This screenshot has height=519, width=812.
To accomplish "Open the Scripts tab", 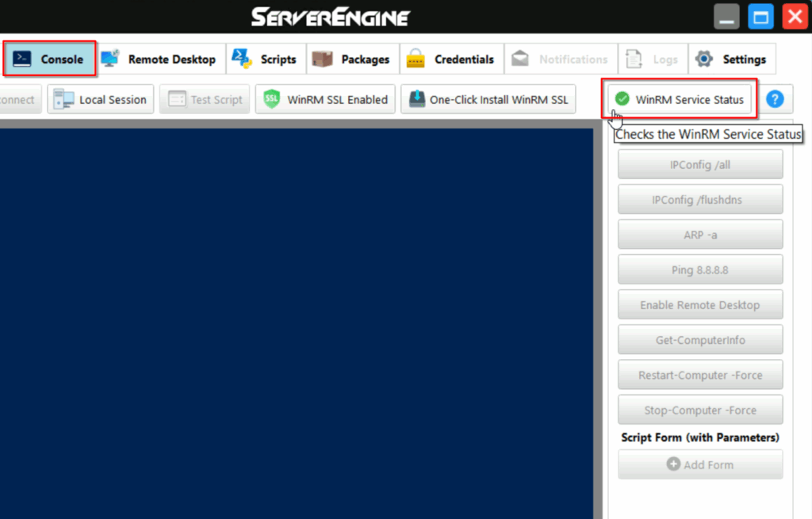I will pos(266,59).
